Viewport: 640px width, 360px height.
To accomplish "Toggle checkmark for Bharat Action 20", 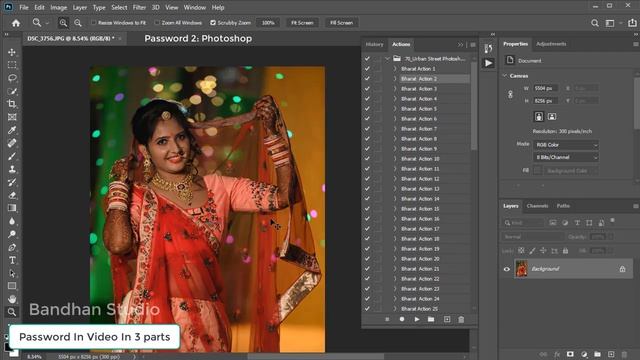I will coord(367,259).
